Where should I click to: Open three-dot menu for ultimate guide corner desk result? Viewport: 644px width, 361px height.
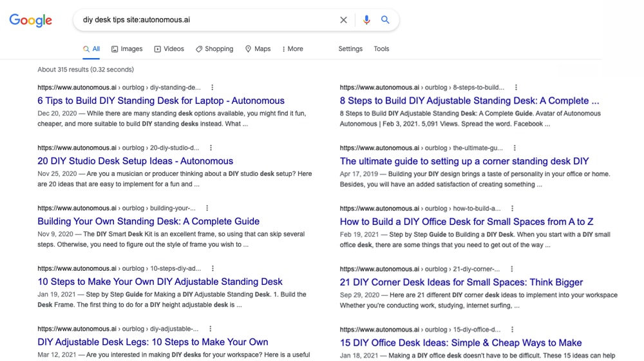515,148
